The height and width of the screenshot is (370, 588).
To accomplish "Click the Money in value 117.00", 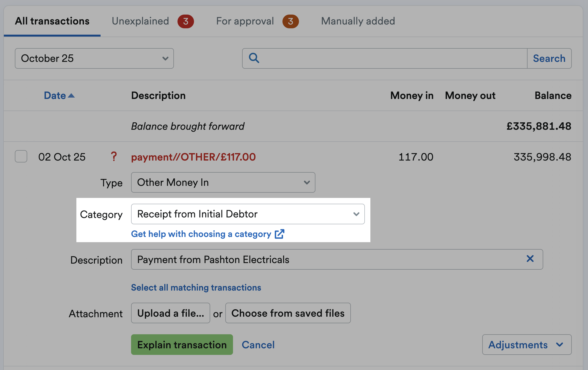I will (416, 157).
